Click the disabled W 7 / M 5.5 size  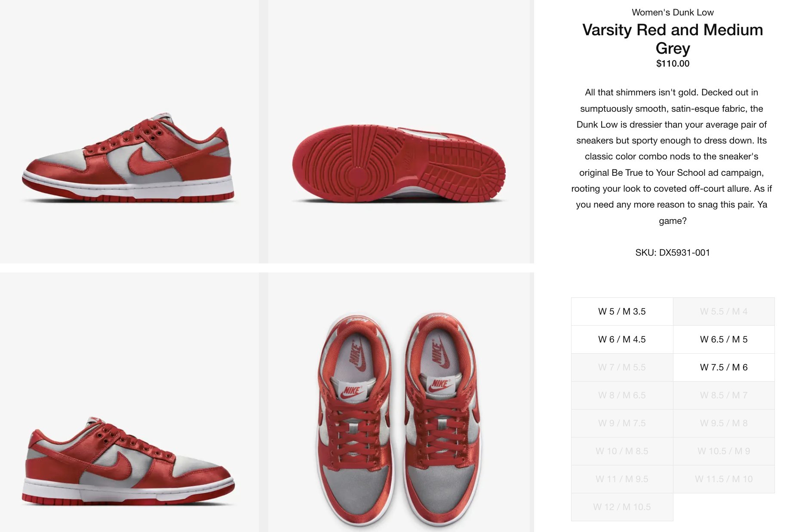point(622,367)
